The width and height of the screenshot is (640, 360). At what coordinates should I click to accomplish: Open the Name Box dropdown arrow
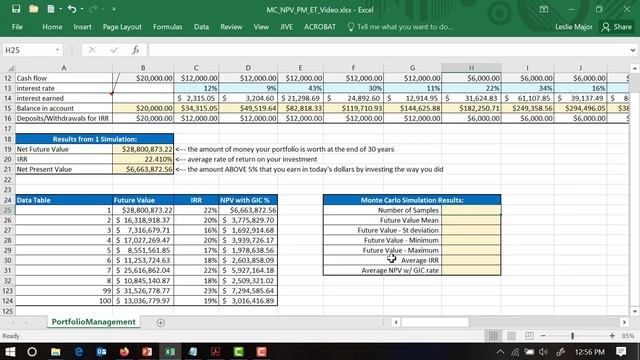pyautogui.click(x=58, y=50)
